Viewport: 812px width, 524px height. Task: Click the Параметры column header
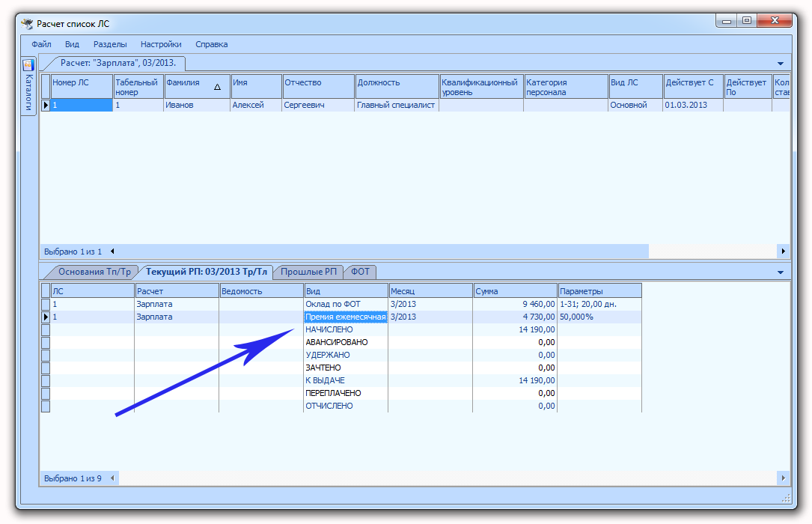(x=599, y=291)
